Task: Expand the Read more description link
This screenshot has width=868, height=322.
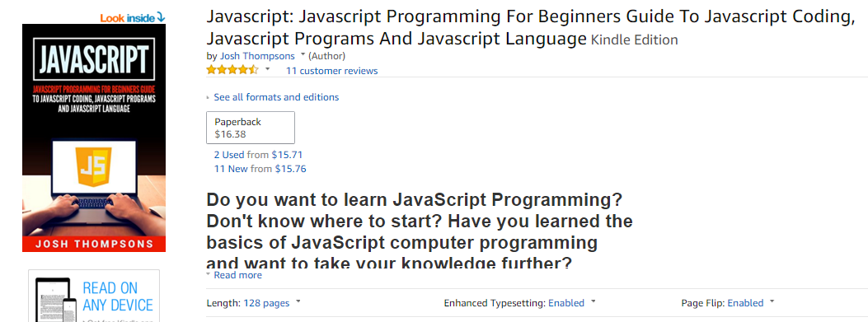Action: coord(237,275)
